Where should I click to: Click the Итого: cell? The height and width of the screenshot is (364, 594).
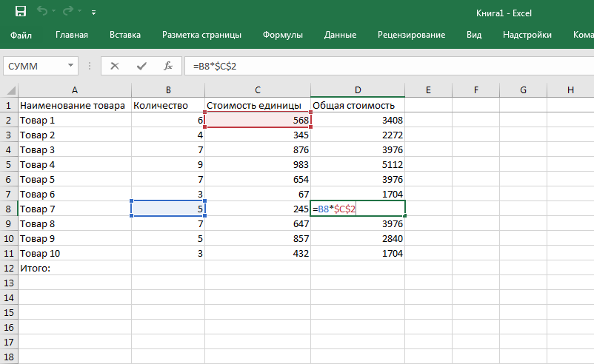(x=75, y=269)
